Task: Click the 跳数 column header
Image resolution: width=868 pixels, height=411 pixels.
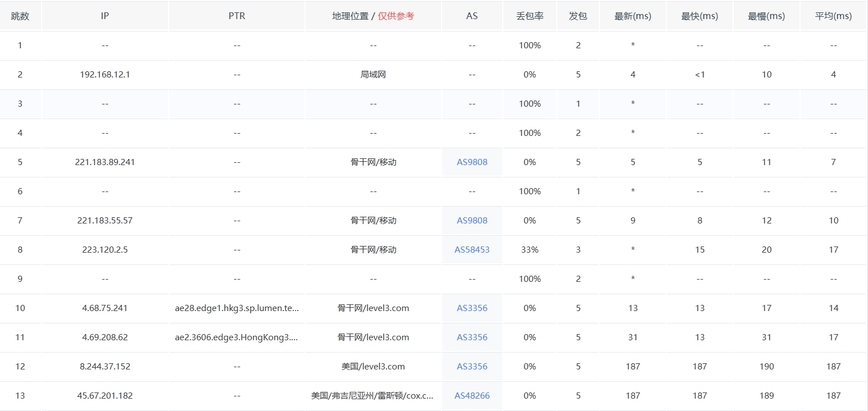Action: pos(20,16)
